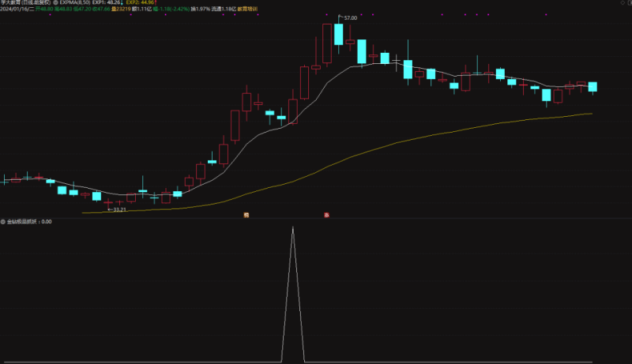Click the 33.21 low price arrow label
Image resolution: width=632 pixels, height=364 pixels.
(115, 211)
